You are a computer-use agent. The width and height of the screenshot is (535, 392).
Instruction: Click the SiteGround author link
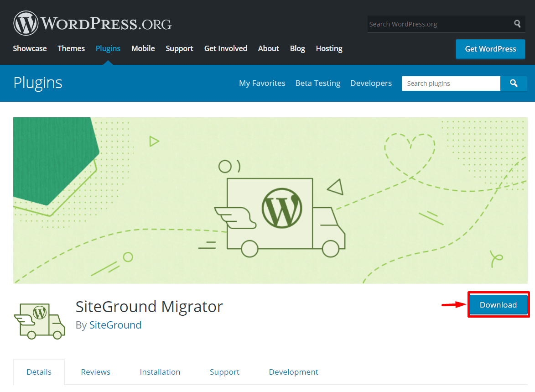point(115,325)
